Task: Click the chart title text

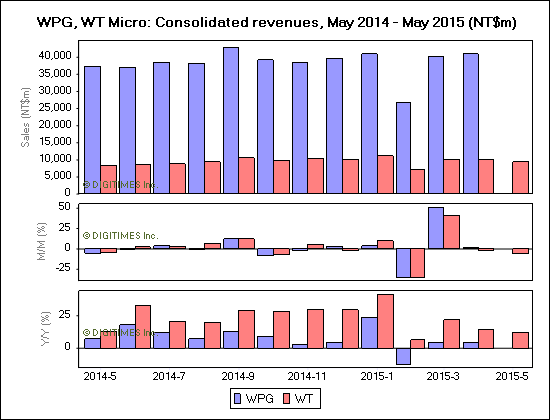Action: (277, 22)
